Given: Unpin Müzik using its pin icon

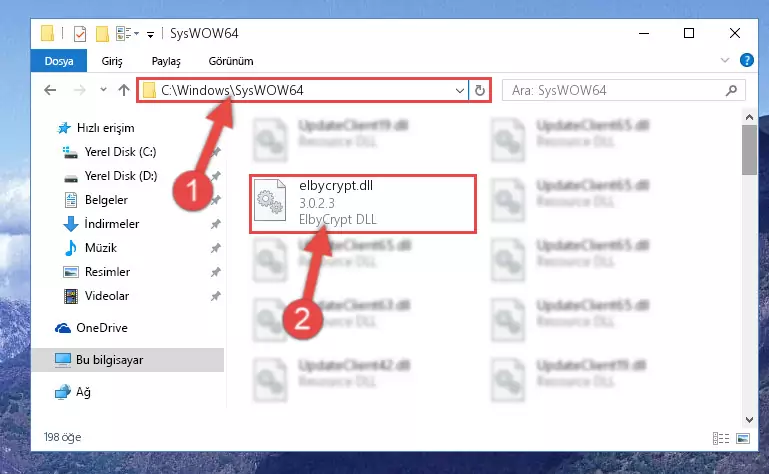Looking at the screenshot, I should click(x=215, y=248).
